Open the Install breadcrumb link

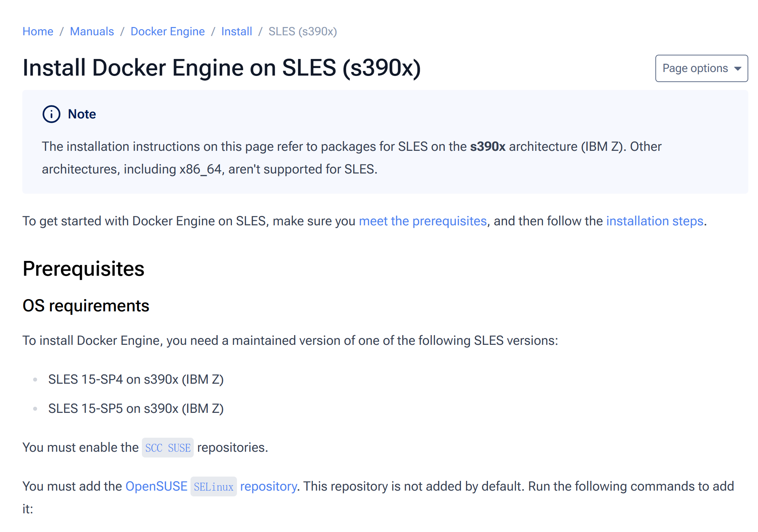tap(237, 31)
